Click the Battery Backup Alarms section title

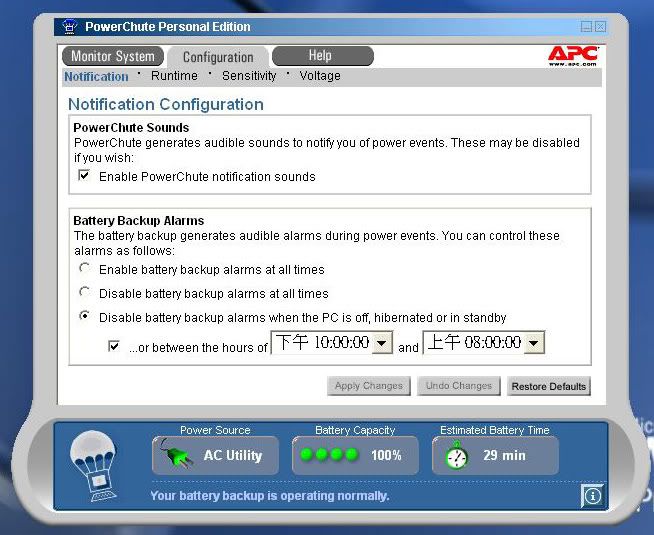pos(138,220)
